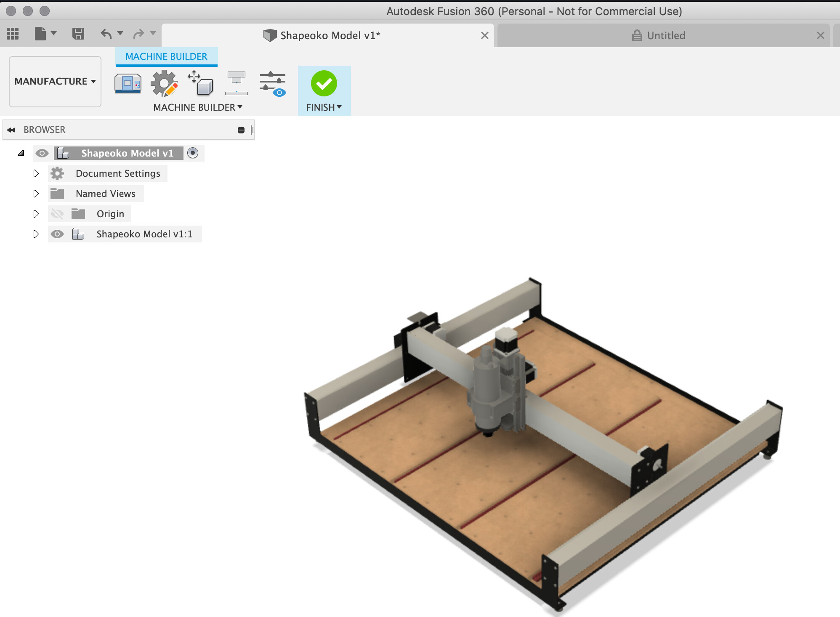Image resolution: width=840 pixels, height=617 pixels.
Task: Toggle visibility of Shapeoko Model v1:1
Action: point(57,234)
